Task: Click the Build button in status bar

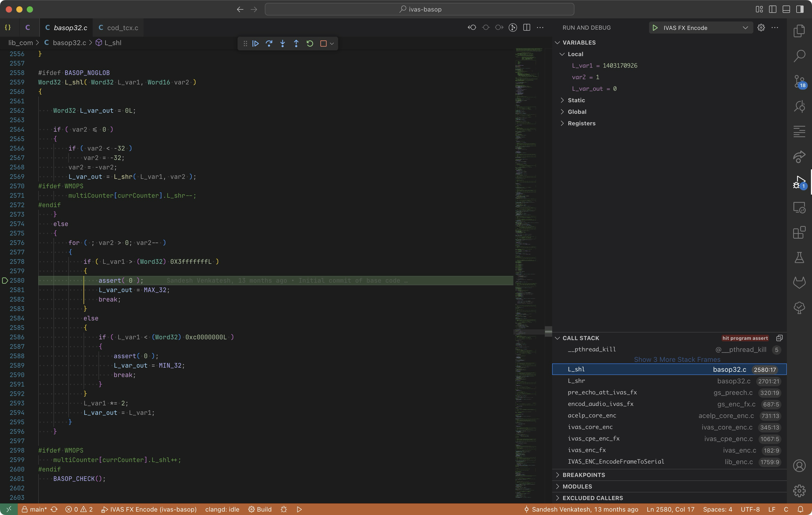Action: pos(260,509)
